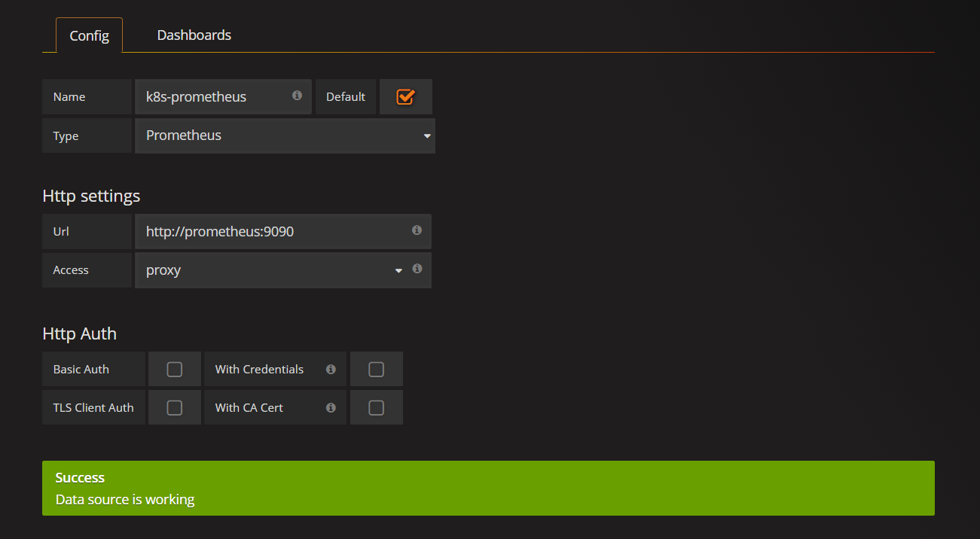980x539 pixels.
Task: Uncheck the Default checkbox
Action: 405,97
